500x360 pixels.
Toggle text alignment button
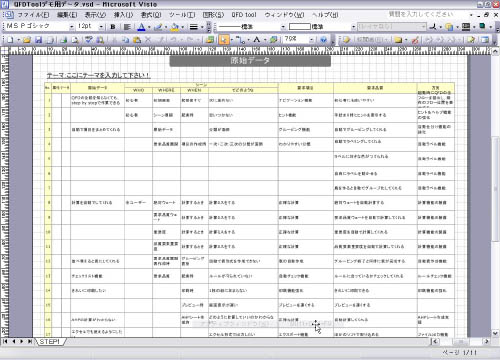127,27
